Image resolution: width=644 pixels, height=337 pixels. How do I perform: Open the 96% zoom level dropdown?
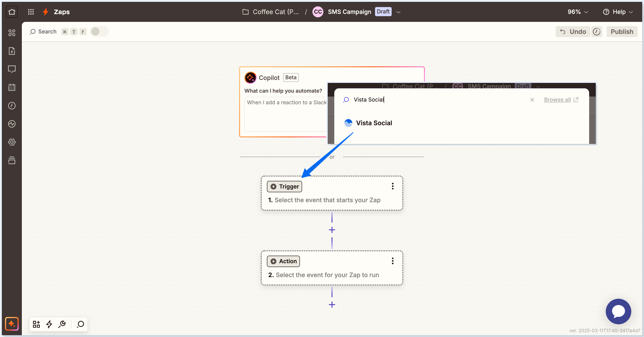coord(578,12)
